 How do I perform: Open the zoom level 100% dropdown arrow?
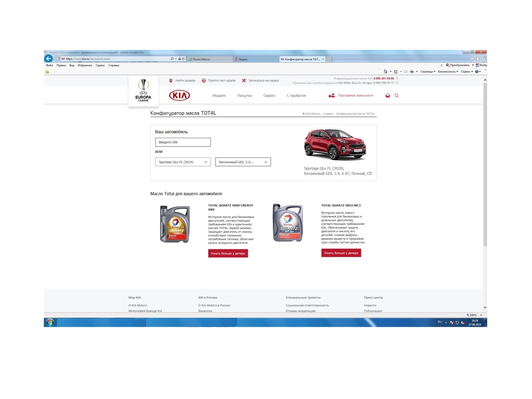[x=481, y=315]
